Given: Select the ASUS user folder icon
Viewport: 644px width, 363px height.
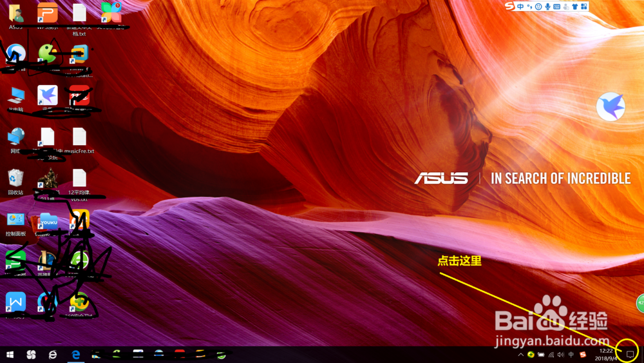Looking at the screenshot, I should coord(15,17).
